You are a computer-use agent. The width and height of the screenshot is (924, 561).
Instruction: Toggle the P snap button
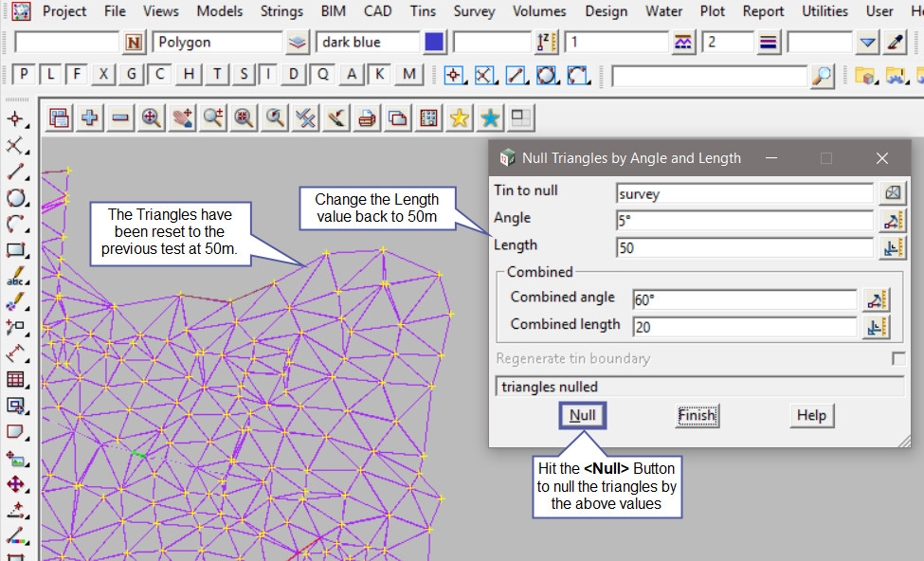click(x=24, y=75)
